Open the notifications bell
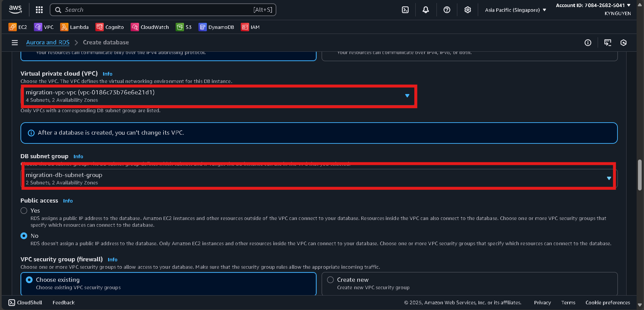The height and width of the screenshot is (310, 644). 425,10
